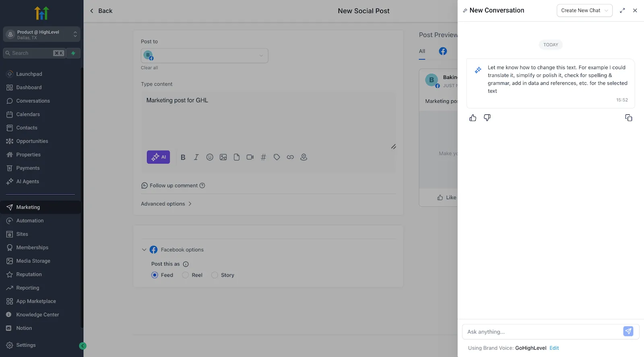The height and width of the screenshot is (357, 644).
Task: Add video using the camera icon
Action: [x=250, y=157]
